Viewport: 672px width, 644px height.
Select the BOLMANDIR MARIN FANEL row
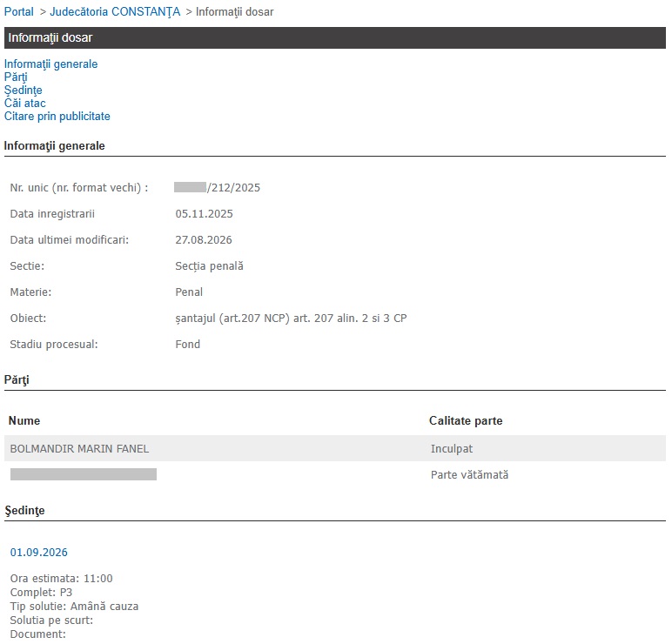(x=335, y=448)
